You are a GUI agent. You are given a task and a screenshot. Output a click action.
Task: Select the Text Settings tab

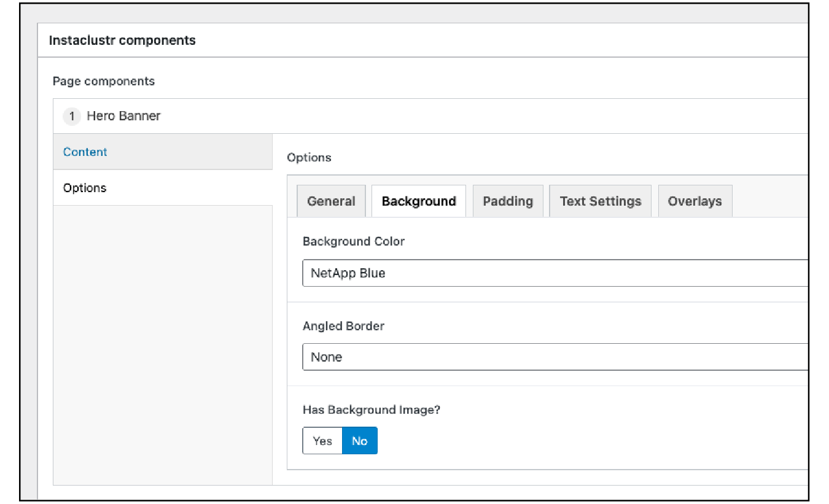[600, 201]
